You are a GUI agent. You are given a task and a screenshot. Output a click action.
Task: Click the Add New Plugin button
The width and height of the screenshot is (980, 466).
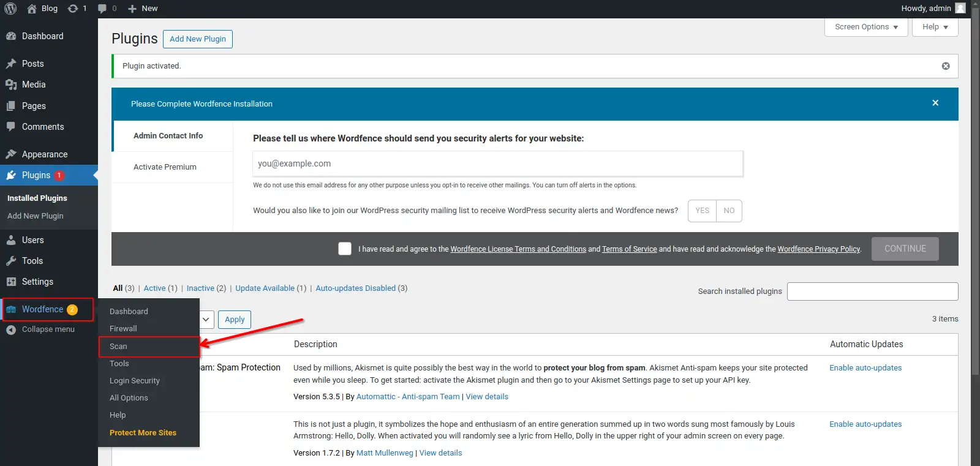(x=197, y=39)
